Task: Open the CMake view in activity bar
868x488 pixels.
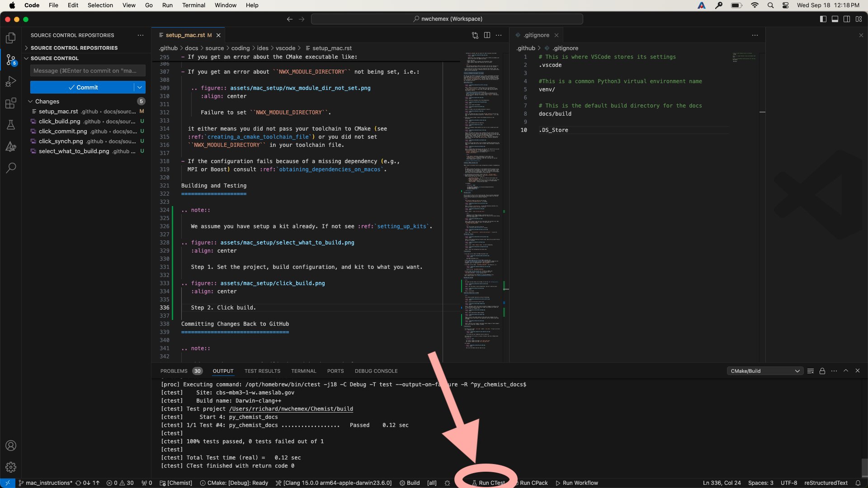Action: point(11,146)
